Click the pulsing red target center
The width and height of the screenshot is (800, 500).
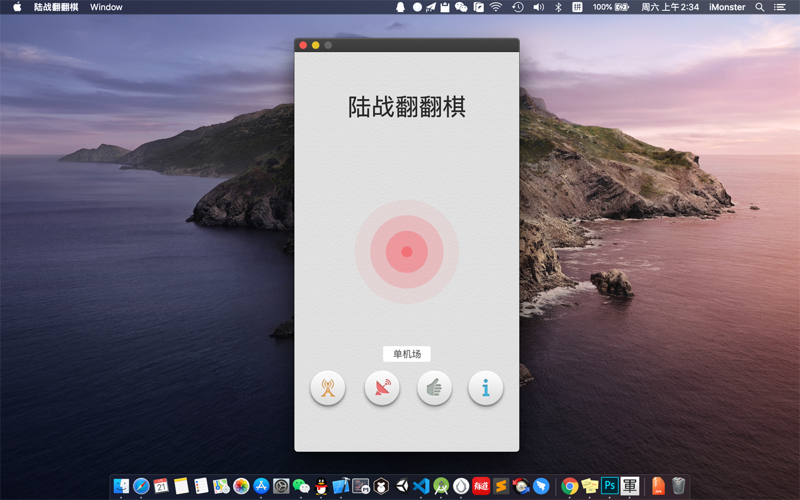[x=407, y=252]
